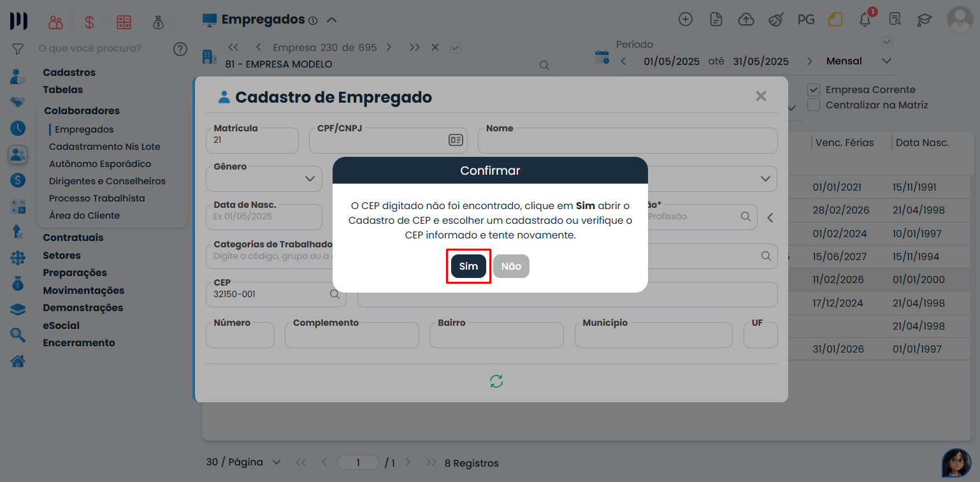The width and height of the screenshot is (980, 482).
Task: Click the document search icon in toolbar
Action: 895,19
